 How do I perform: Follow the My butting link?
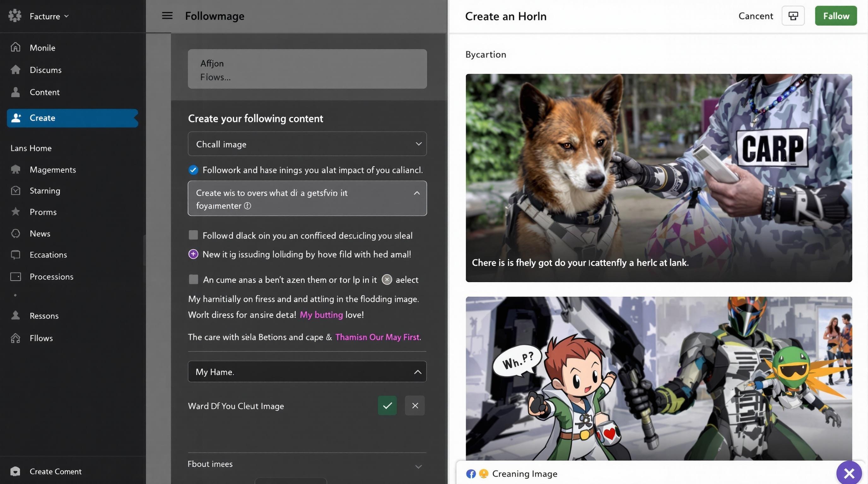coord(321,315)
